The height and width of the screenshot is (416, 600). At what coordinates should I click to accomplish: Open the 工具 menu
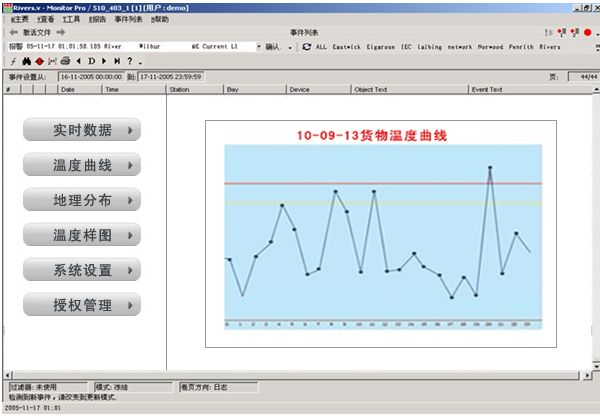(x=71, y=19)
